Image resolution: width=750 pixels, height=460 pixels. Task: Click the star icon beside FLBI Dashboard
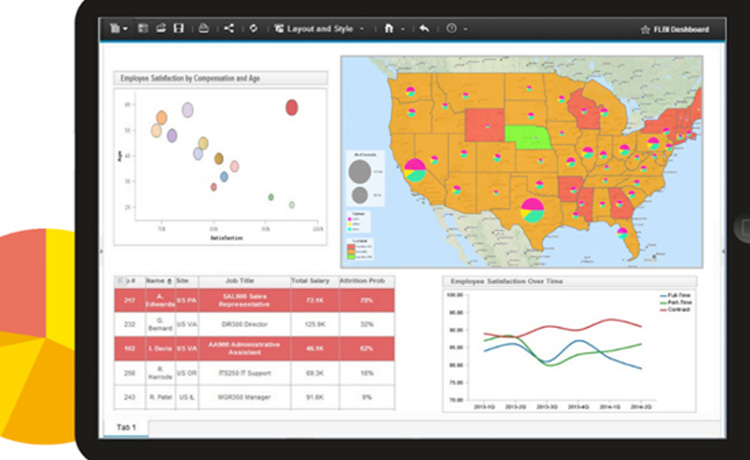644,30
